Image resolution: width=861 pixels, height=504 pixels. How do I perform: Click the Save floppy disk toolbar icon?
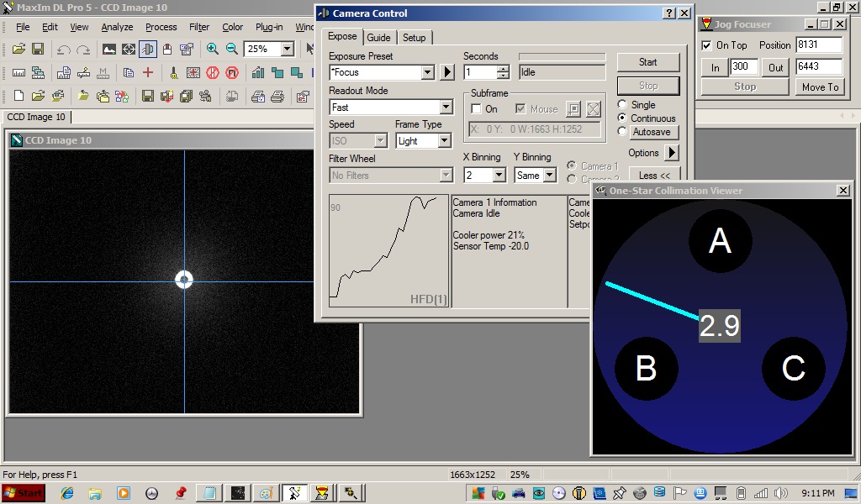38,50
